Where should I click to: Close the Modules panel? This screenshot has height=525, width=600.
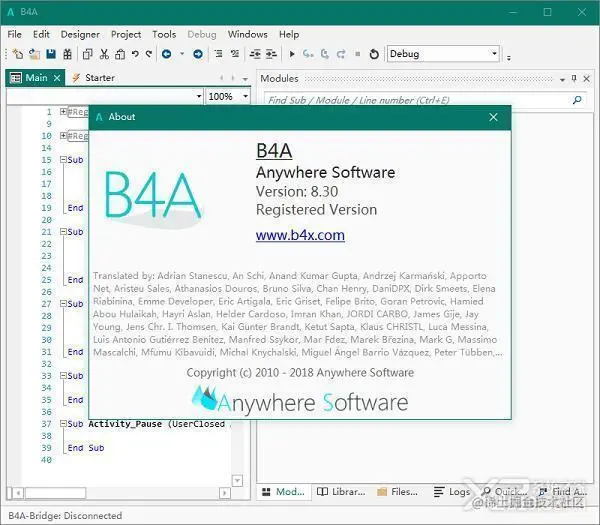coord(587,78)
